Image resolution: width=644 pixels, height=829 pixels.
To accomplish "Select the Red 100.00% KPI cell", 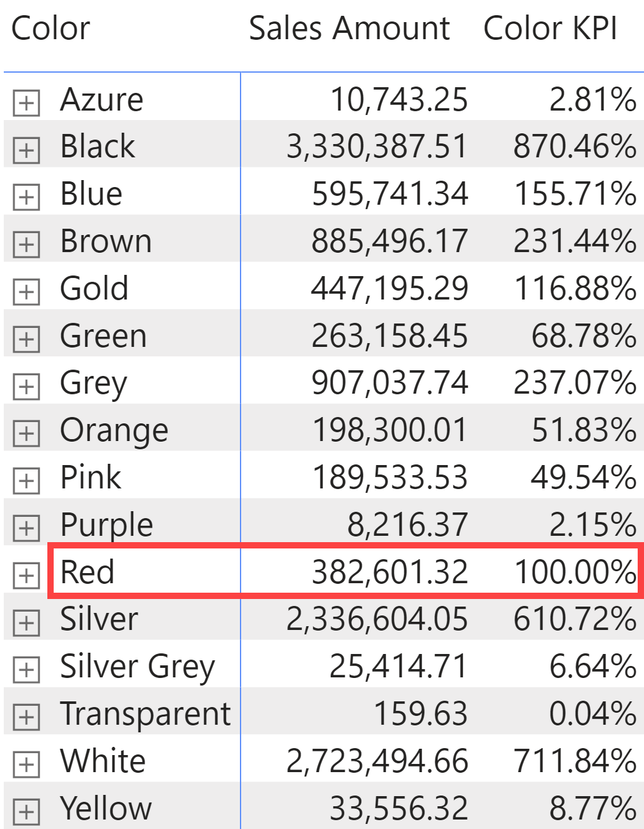I will pyautogui.click(x=575, y=572).
